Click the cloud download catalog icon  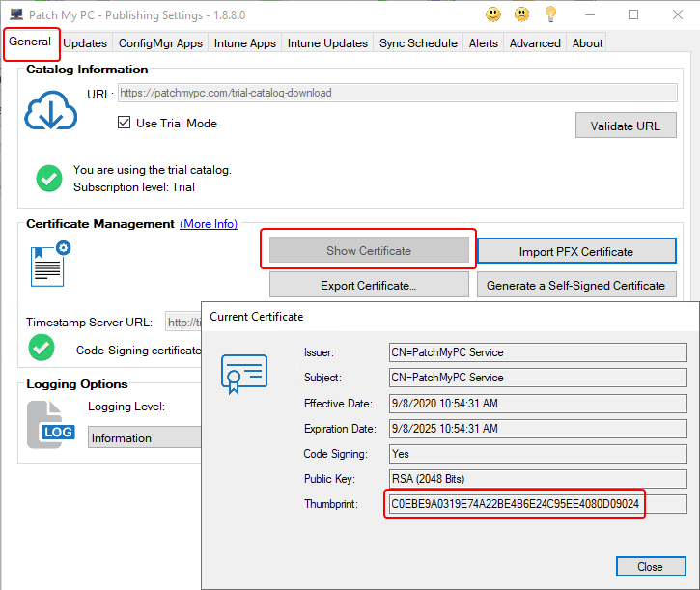click(50, 110)
